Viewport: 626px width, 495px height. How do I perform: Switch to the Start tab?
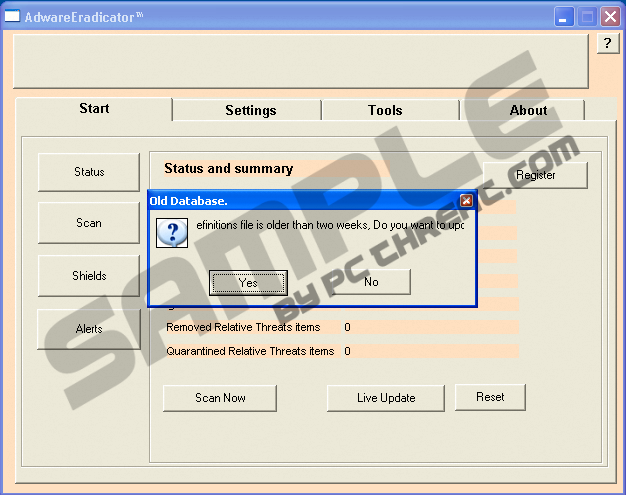click(94, 108)
